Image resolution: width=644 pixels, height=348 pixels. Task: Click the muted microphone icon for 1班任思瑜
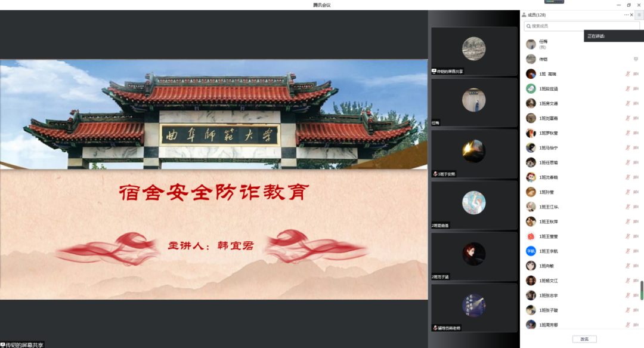pyautogui.click(x=627, y=162)
